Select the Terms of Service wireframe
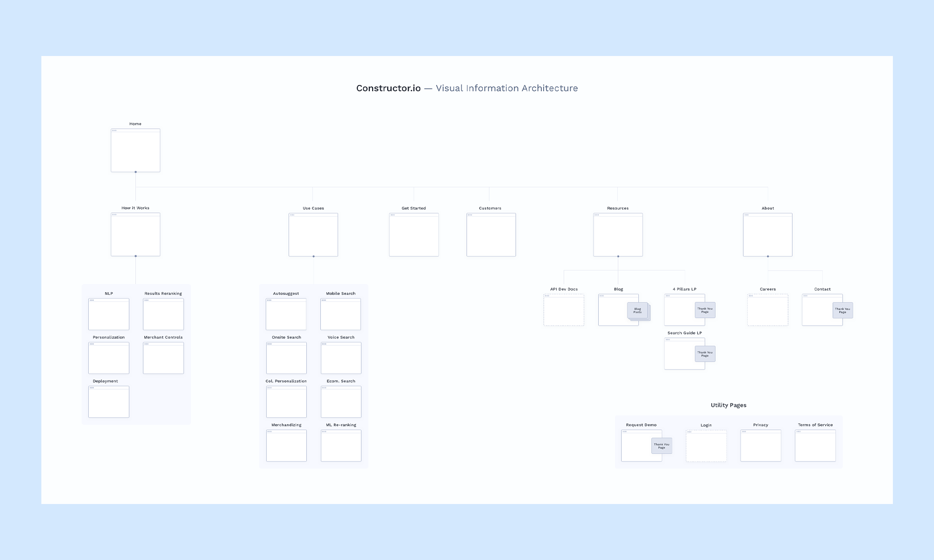 point(815,446)
